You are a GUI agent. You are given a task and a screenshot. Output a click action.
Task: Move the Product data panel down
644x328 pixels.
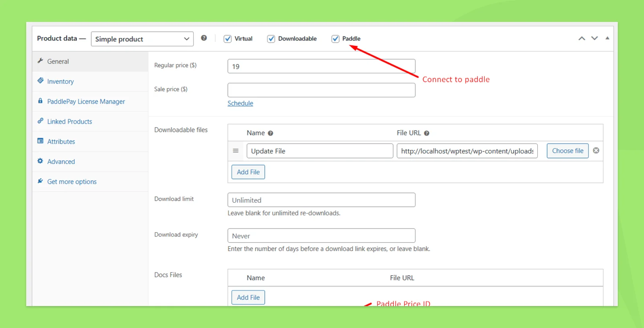(x=594, y=38)
